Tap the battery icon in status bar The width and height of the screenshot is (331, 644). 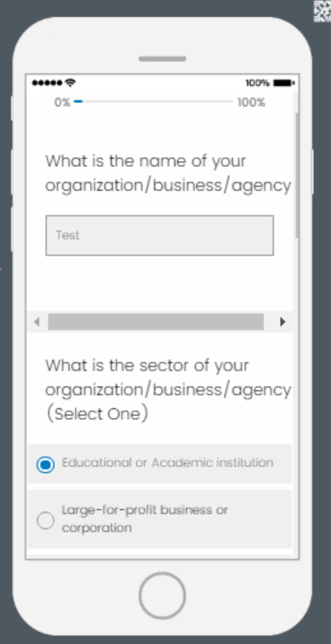point(284,83)
